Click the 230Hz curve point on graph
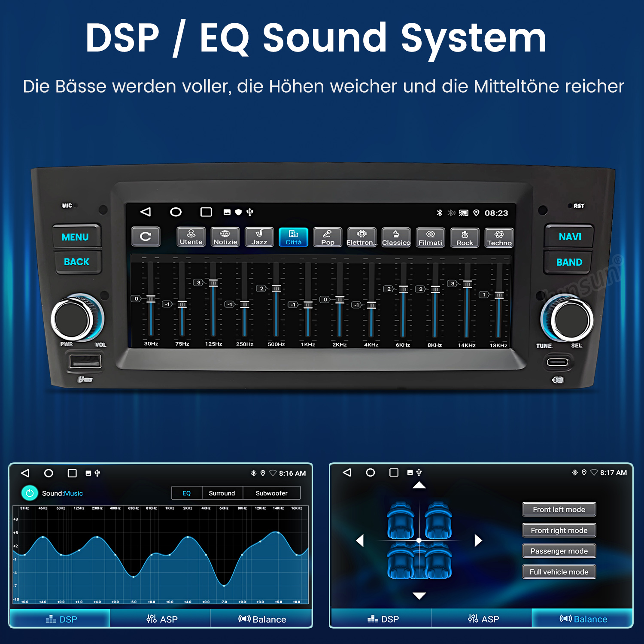644x644 pixels. tap(97, 537)
